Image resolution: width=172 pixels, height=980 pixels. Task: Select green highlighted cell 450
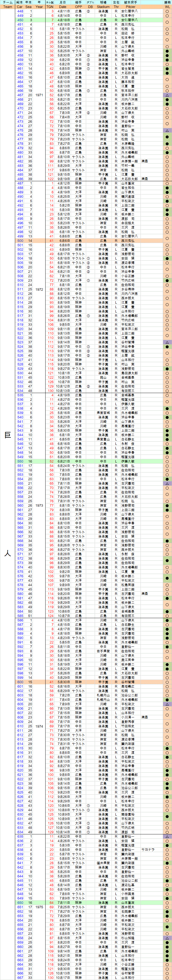point(20,20)
